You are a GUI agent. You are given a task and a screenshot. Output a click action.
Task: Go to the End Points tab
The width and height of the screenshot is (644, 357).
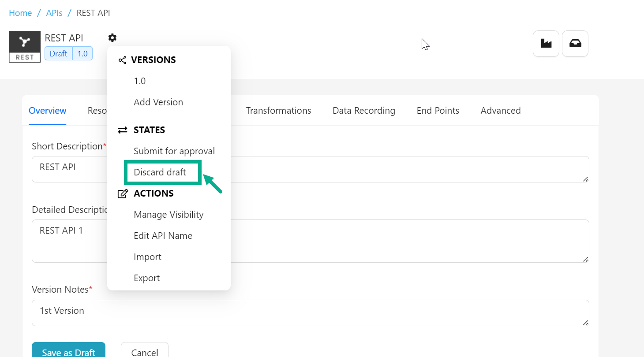pyautogui.click(x=438, y=111)
